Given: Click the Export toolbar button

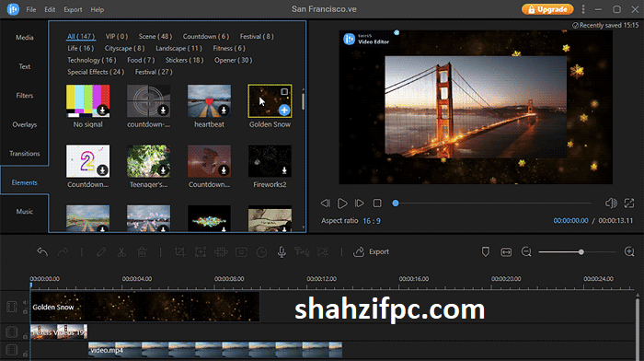Looking at the screenshot, I should pos(371,251).
